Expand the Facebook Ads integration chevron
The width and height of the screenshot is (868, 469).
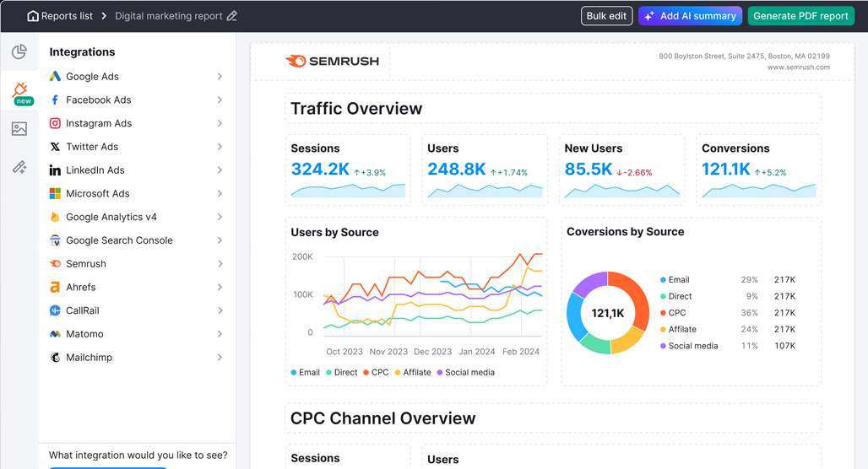(220, 100)
